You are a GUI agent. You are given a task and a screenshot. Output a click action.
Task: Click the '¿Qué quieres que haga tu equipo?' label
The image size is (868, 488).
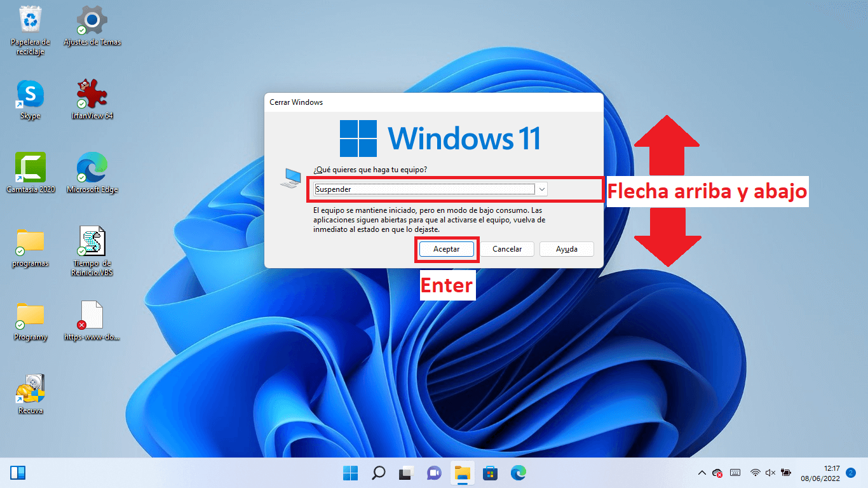click(370, 170)
